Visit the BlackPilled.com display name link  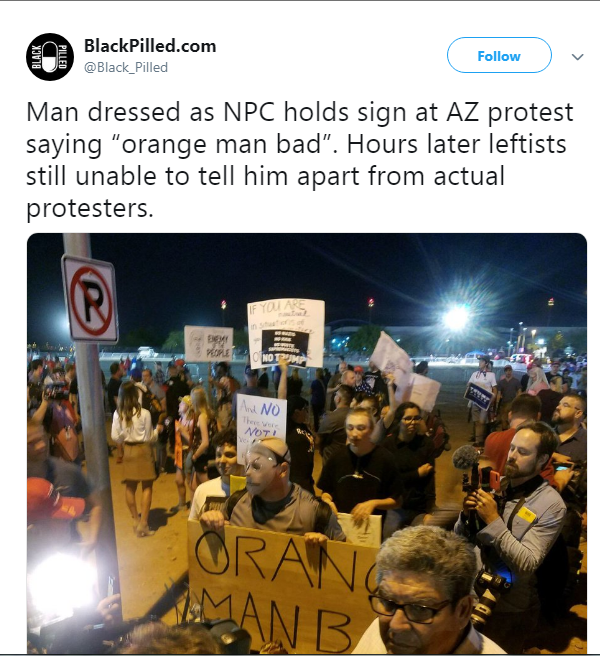tap(150, 46)
